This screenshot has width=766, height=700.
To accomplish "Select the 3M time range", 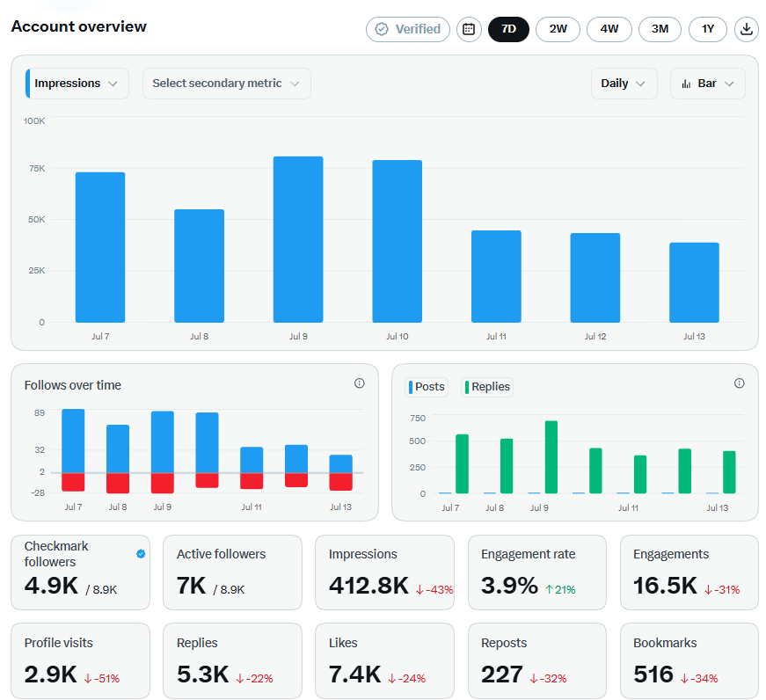I will click(x=660, y=29).
